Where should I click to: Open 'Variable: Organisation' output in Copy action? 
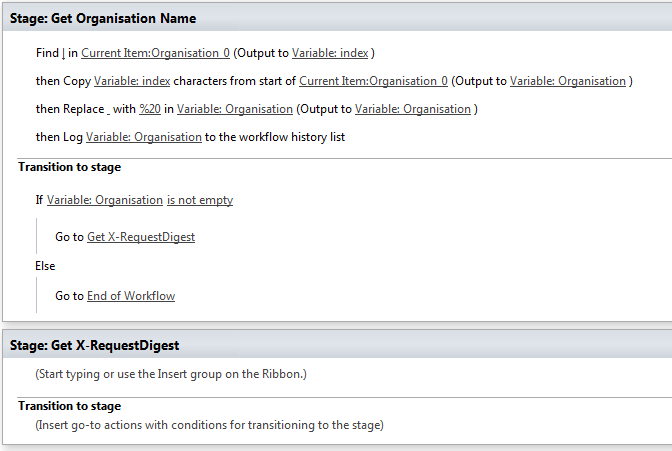point(568,81)
